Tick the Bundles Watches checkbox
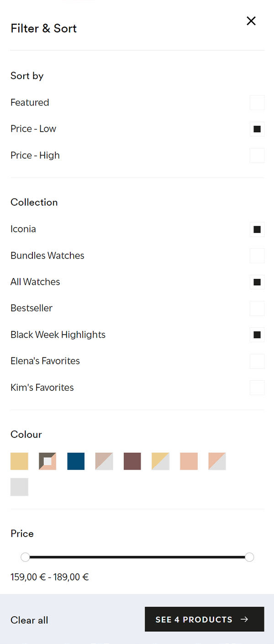Viewport: 274px width, 644px height. point(257,255)
